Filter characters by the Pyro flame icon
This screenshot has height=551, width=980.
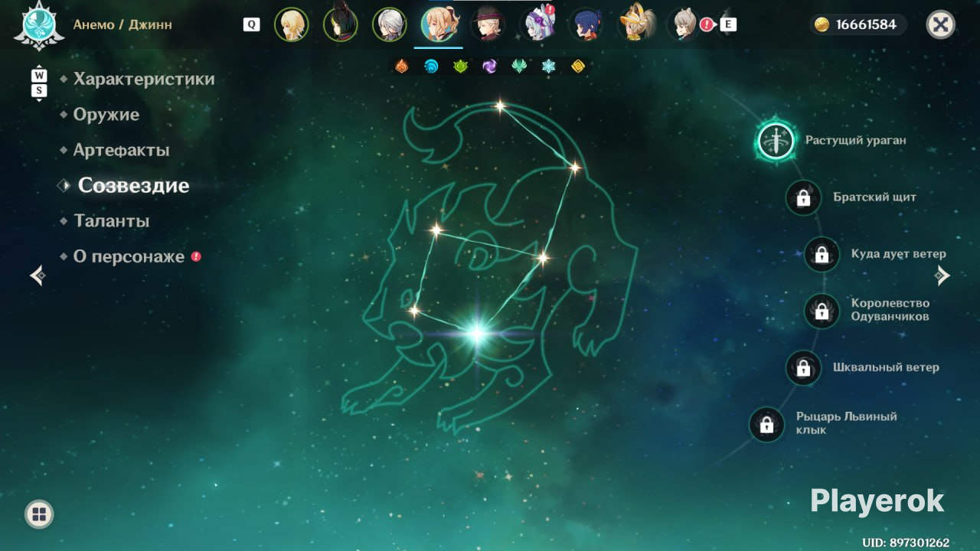[x=401, y=67]
